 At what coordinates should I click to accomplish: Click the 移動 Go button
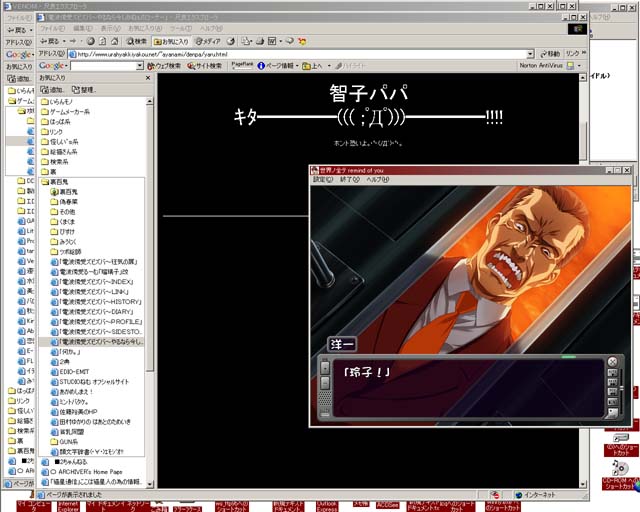tap(550, 54)
